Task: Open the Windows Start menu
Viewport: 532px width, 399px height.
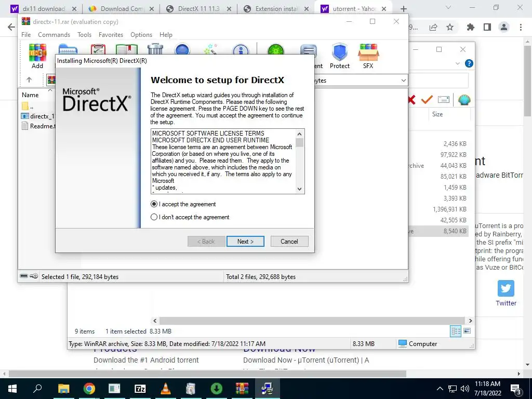Action: (x=12, y=389)
